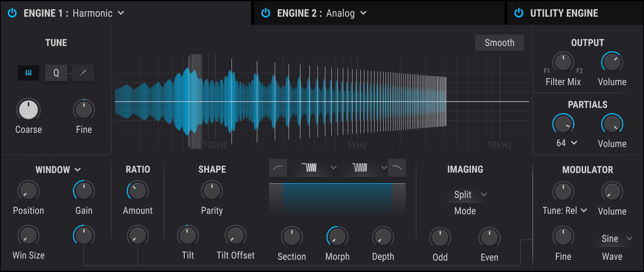Switch to Engine 1 tab

point(126,13)
